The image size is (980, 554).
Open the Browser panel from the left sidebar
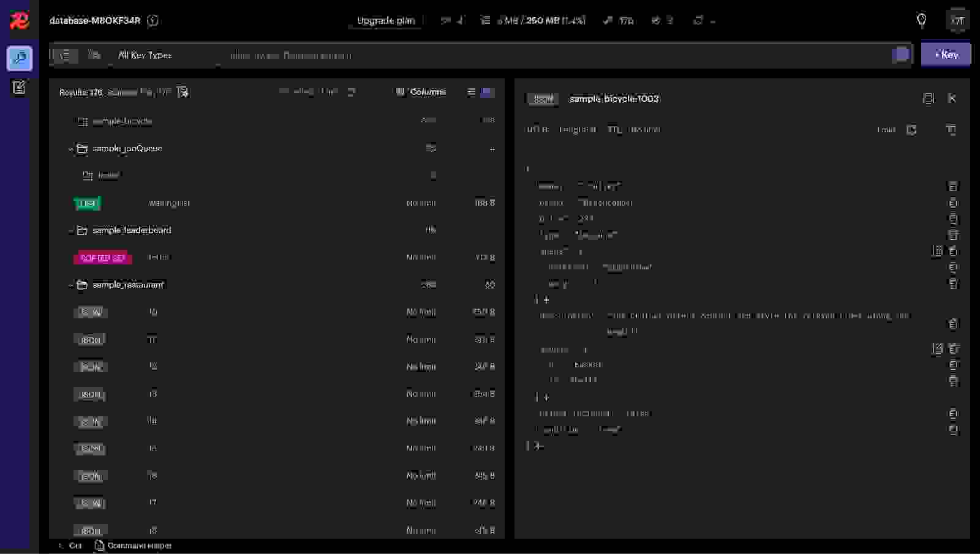(19, 59)
